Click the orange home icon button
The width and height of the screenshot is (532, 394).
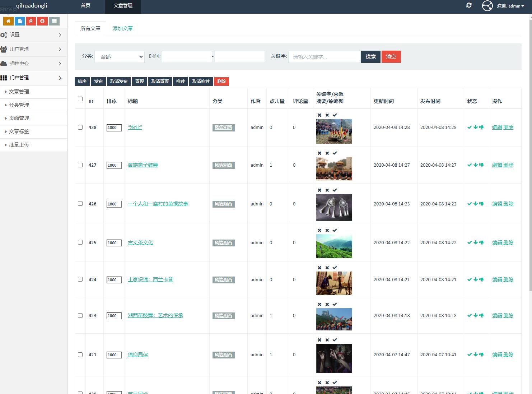point(8,21)
